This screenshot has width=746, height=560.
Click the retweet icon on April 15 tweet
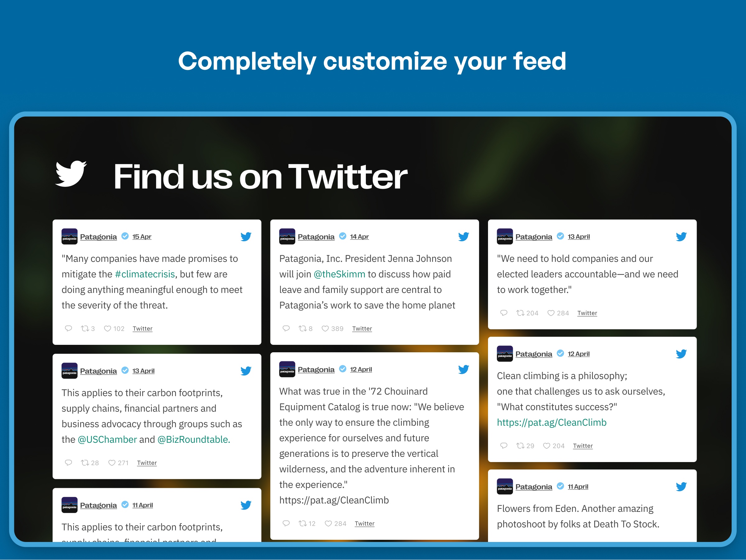85,328
